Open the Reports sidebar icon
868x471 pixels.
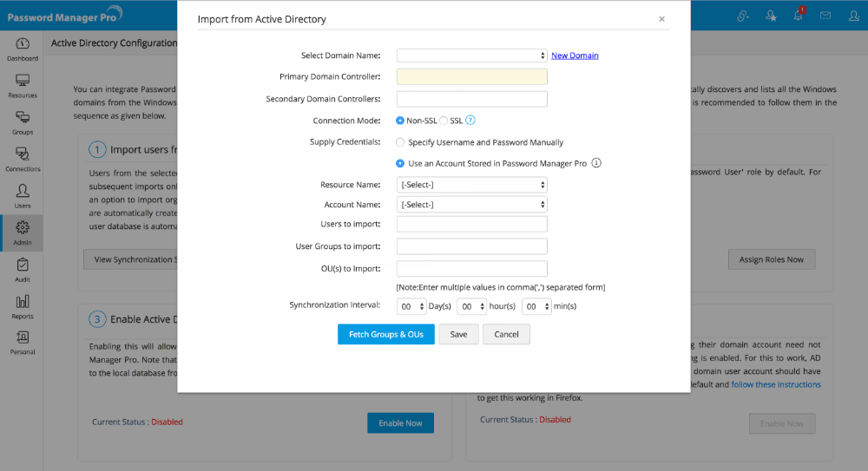click(23, 305)
